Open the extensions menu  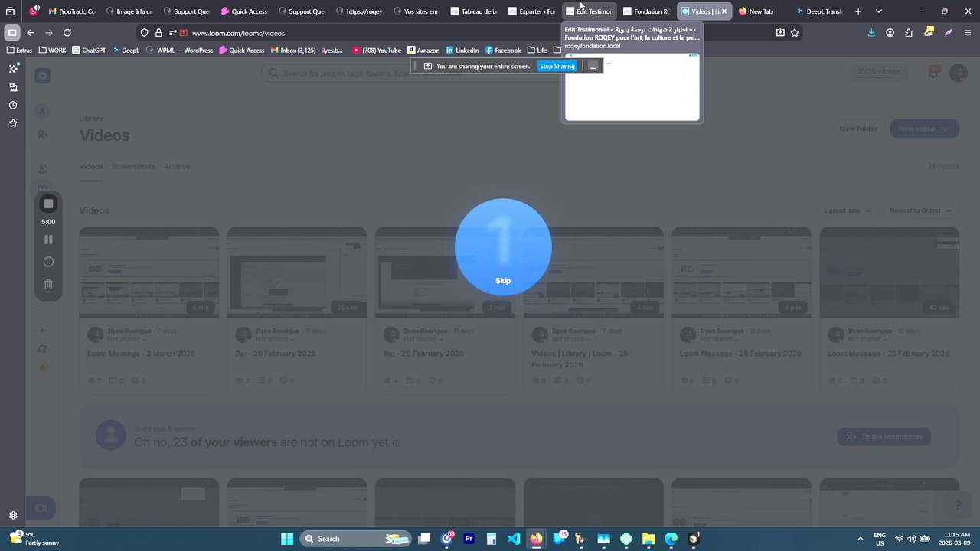pos(909,33)
